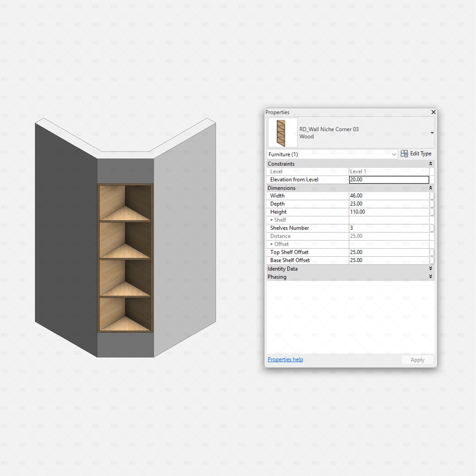Click the Edit Type icon
476x476 pixels.
405,154
